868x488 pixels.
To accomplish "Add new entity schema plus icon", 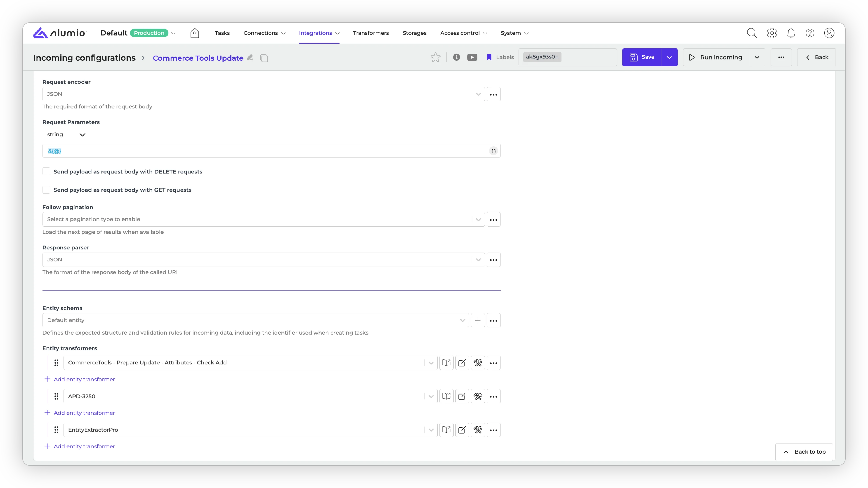I will click(x=477, y=320).
